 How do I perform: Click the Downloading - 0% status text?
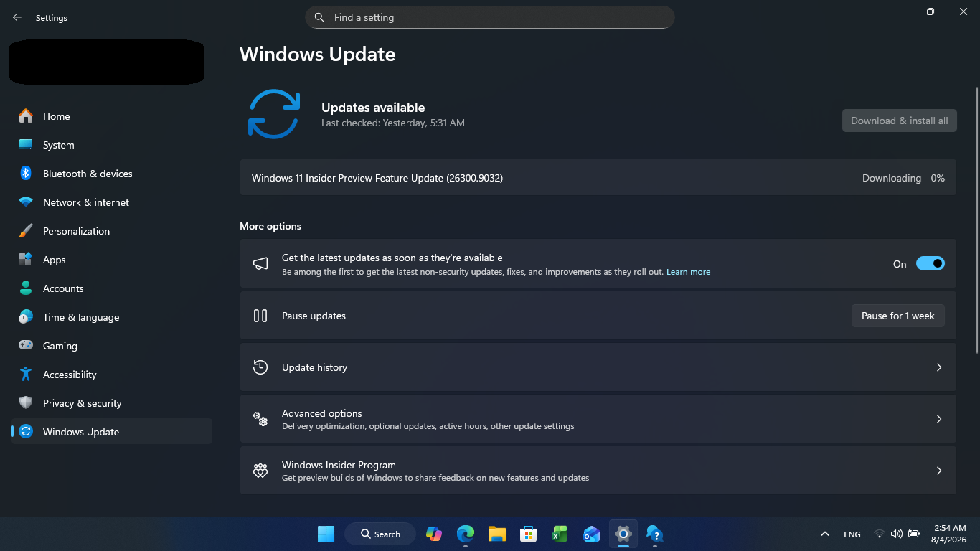pyautogui.click(x=903, y=178)
